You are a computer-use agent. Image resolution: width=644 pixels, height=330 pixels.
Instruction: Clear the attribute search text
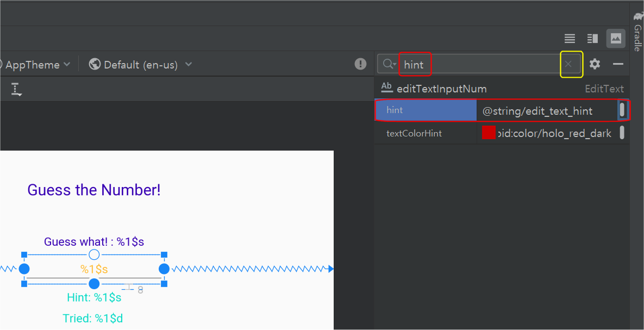click(568, 64)
